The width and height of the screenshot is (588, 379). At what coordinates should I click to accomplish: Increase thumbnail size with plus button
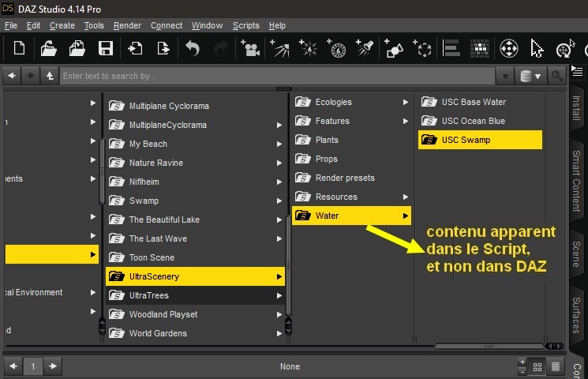click(522, 362)
